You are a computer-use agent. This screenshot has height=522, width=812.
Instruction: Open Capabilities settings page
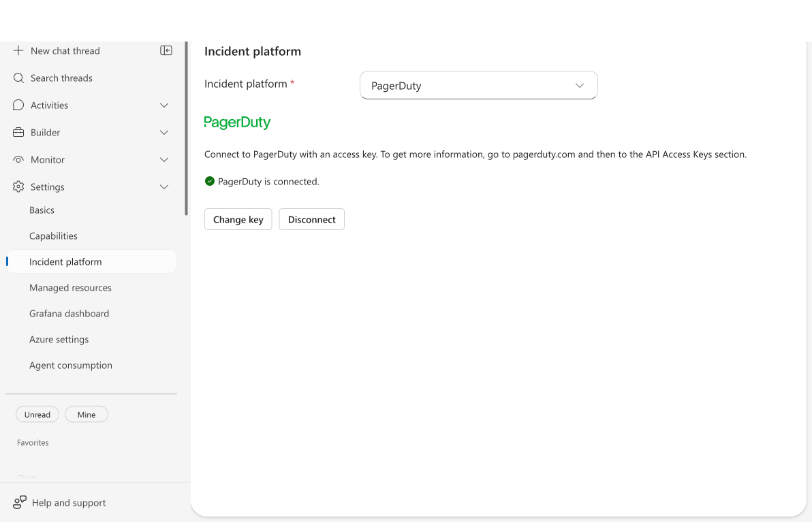pos(53,236)
